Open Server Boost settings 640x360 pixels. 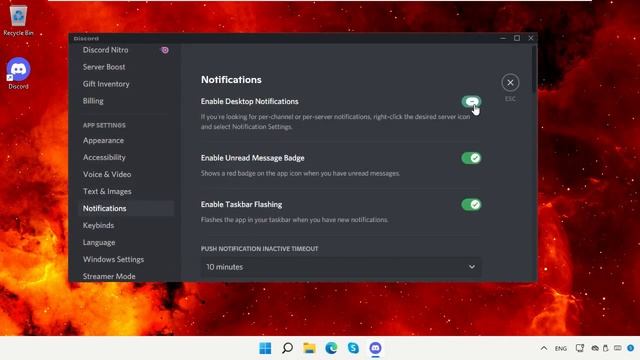pos(104,67)
